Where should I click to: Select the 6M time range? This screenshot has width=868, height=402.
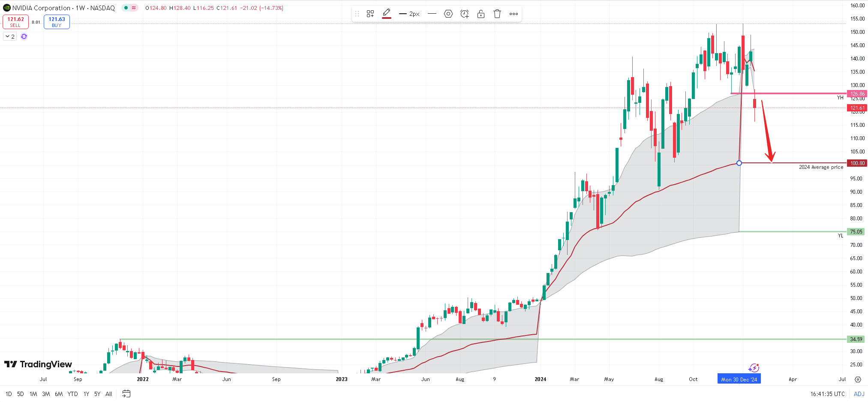pos(59,394)
